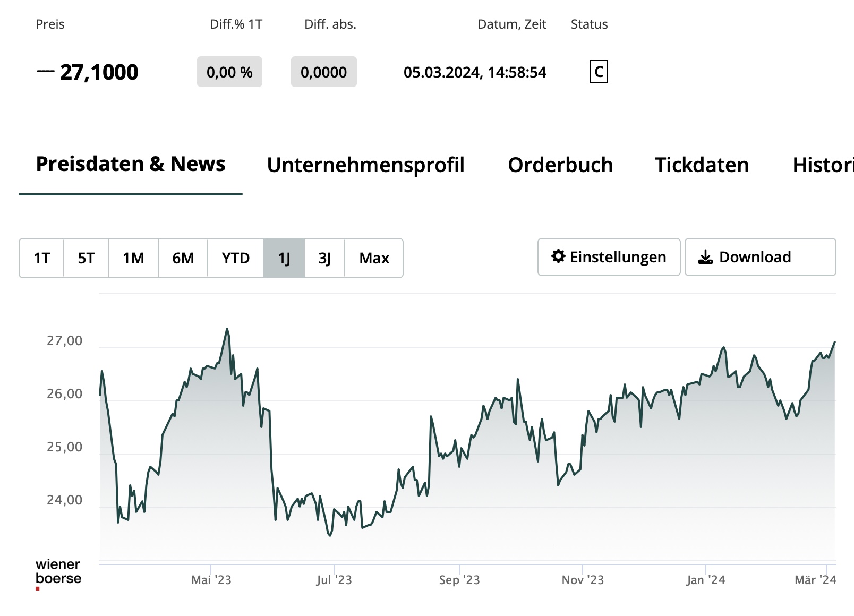
Task: Switch chart to 5T range
Action: (86, 258)
